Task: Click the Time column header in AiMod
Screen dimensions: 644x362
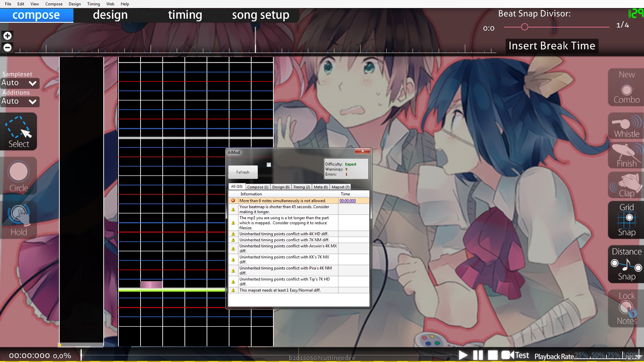Action: pyautogui.click(x=354, y=194)
